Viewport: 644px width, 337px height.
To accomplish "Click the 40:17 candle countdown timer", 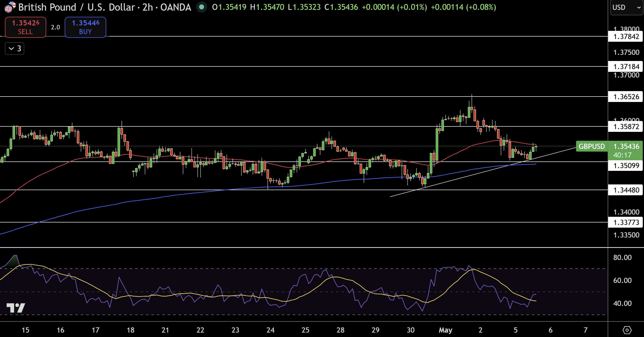I will (x=622, y=155).
